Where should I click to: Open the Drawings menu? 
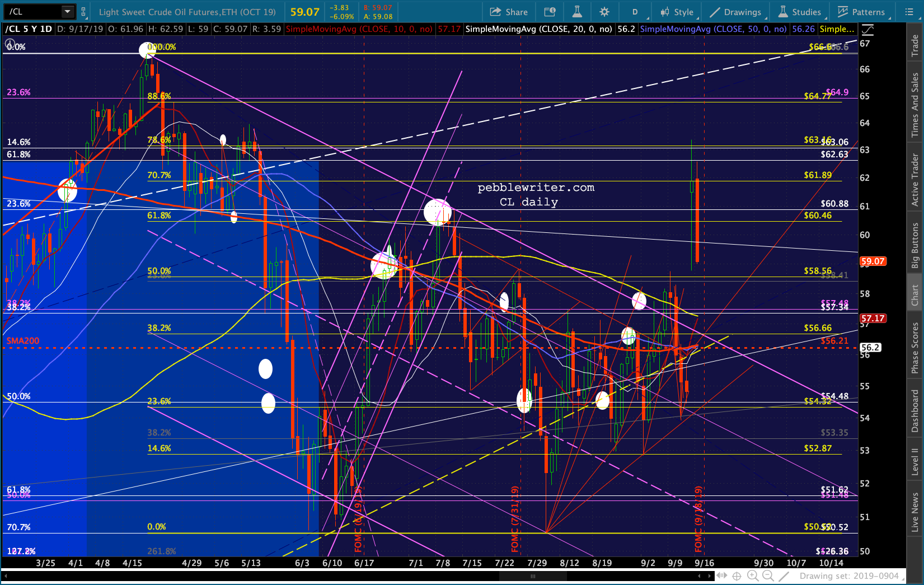click(735, 12)
